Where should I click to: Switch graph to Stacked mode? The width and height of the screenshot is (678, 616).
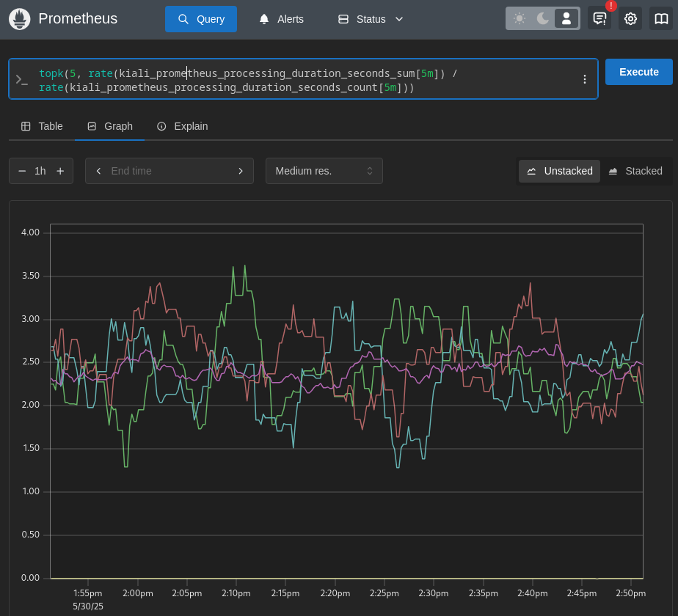[x=636, y=171]
